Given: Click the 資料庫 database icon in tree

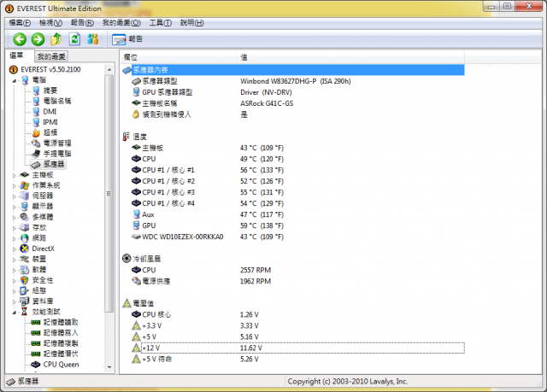Looking at the screenshot, I should 25,301.
